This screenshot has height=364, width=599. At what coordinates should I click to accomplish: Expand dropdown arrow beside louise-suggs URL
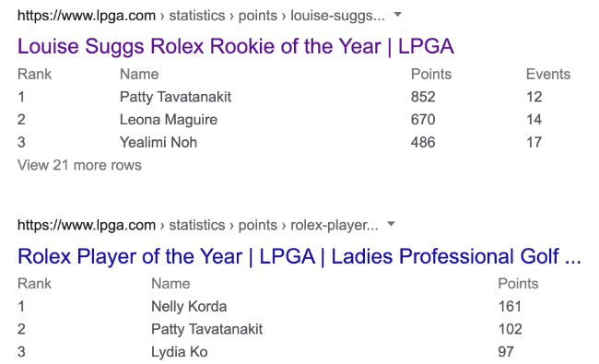tap(398, 15)
